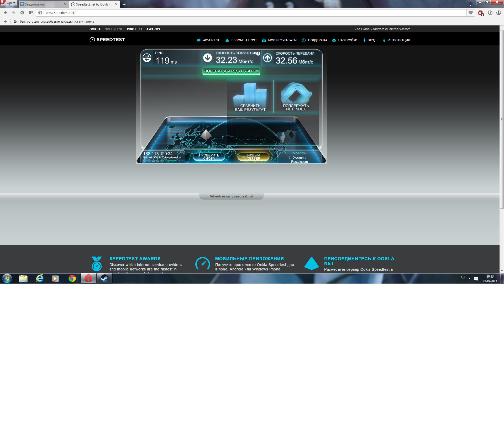Click ВХОД to log in
This screenshot has height=428, width=504.
(370, 40)
